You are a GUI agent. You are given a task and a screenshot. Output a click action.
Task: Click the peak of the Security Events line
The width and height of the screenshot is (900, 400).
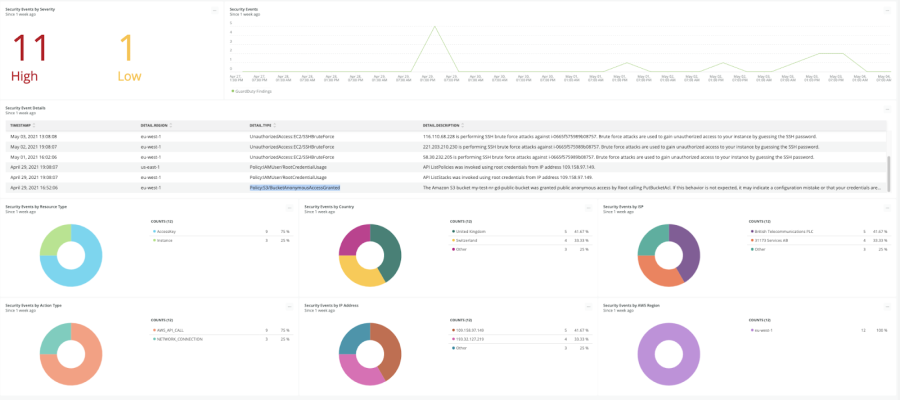pos(435,26)
